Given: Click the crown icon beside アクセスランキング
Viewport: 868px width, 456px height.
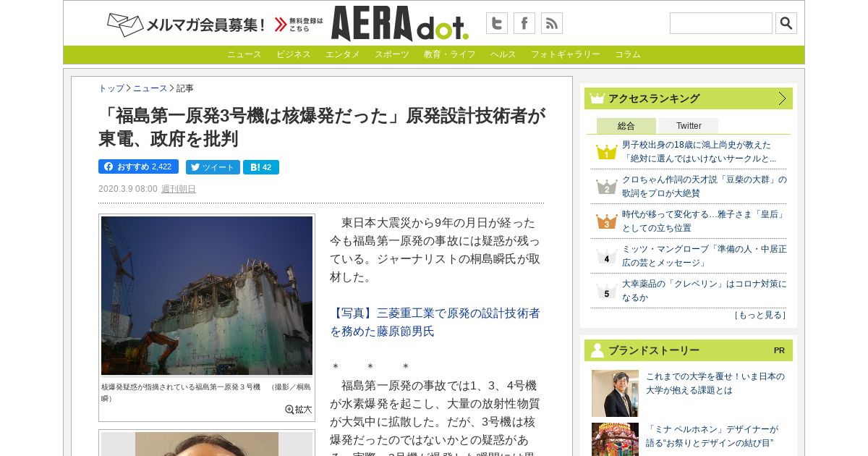Looking at the screenshot, I should pos(597,98).
